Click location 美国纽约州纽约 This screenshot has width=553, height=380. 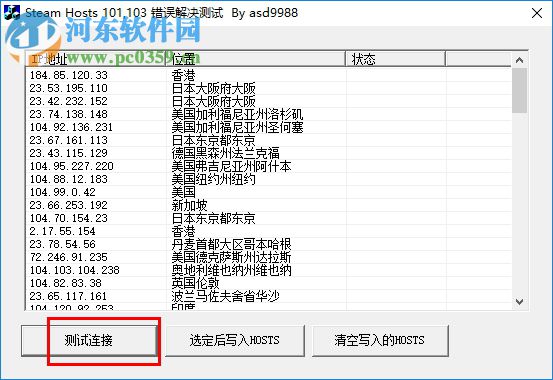pos(214,179)
